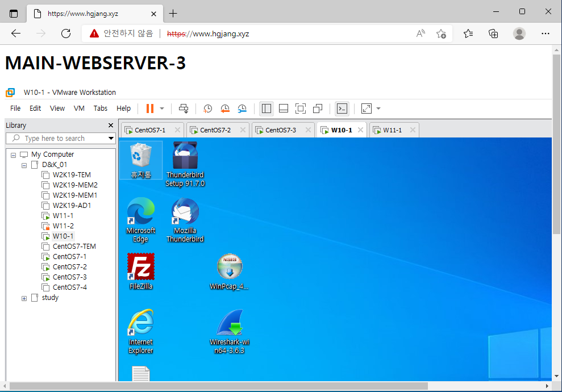The image size is (562, 392).
Task: Select Thunderbird Setup 91.7.0 installer icon
Action: [x=185, y=164]
